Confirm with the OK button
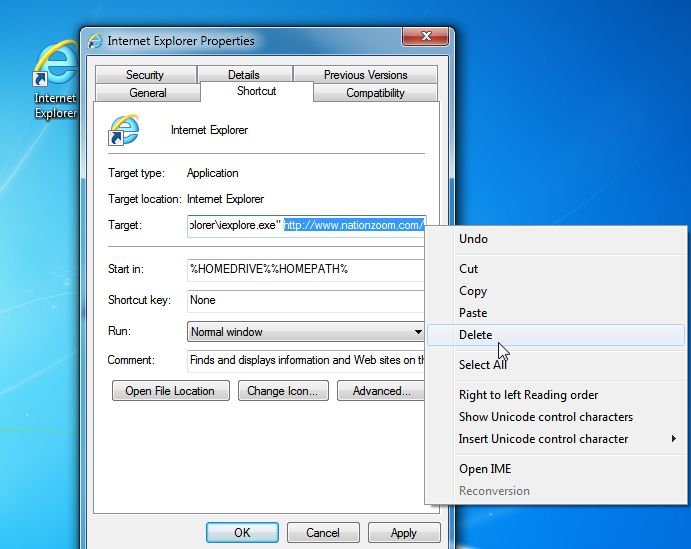Image resolution: width=691 pixels, height=549 pixels. coord(242,533)
